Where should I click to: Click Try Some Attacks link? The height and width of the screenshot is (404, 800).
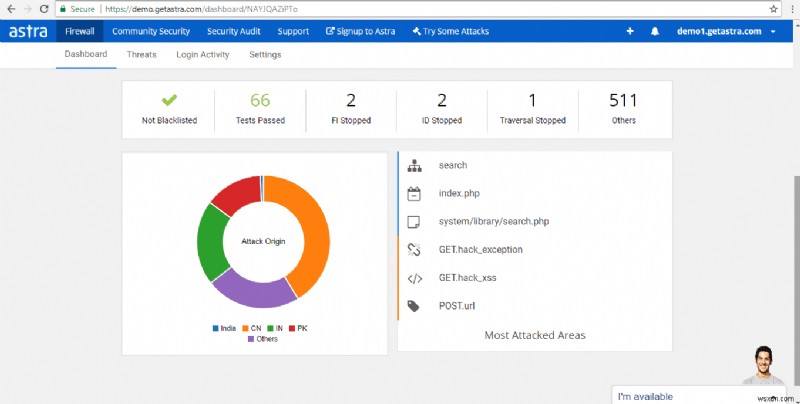click(451, 31)
